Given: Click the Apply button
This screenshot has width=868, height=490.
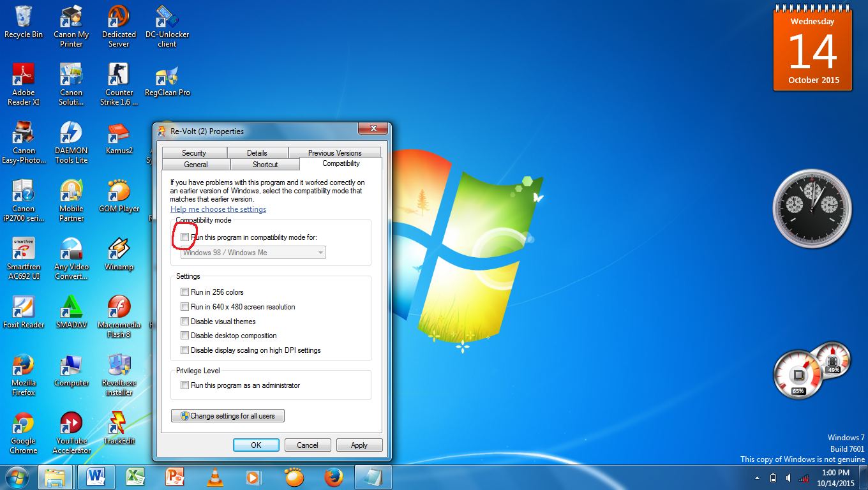Looking at the screenshot, I should click(x=359, y=445).
